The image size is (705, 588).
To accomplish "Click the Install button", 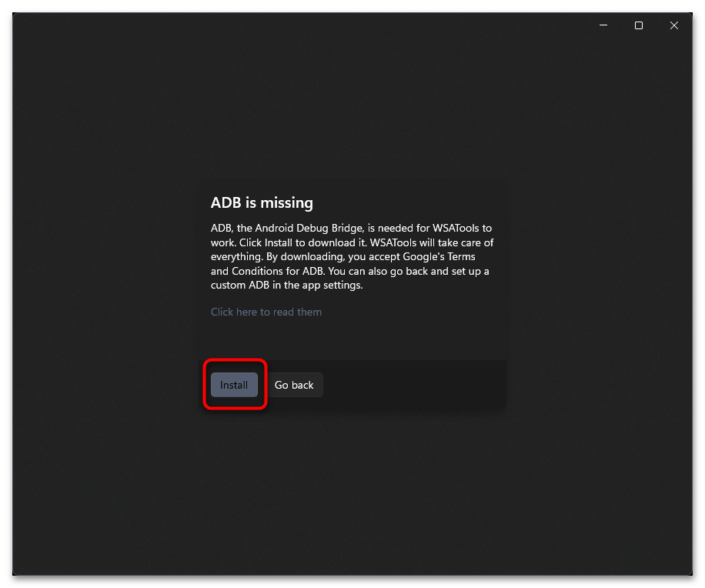I will point(234,385).
